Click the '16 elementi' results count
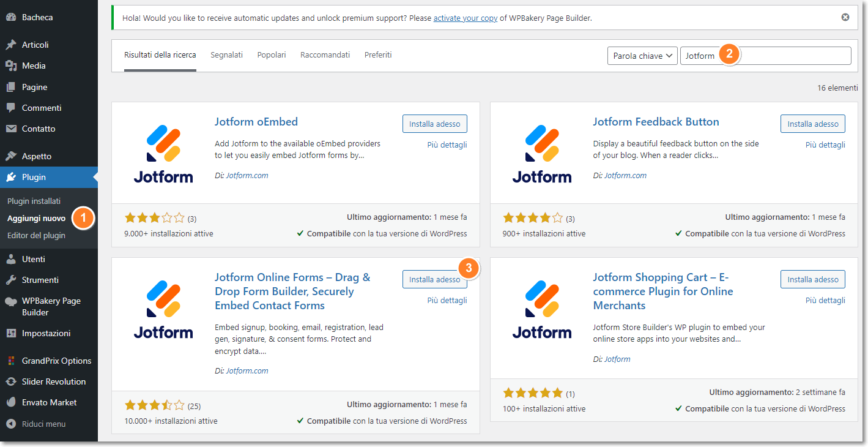 pos(837,88)
